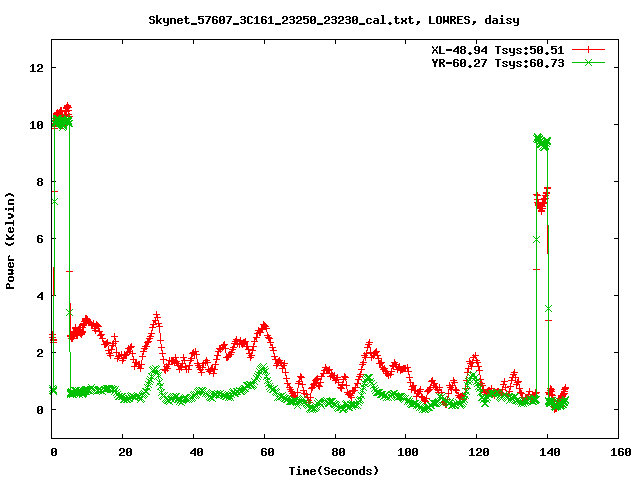
Task: Click green legend line sample for YR
Action: point(588,62)
